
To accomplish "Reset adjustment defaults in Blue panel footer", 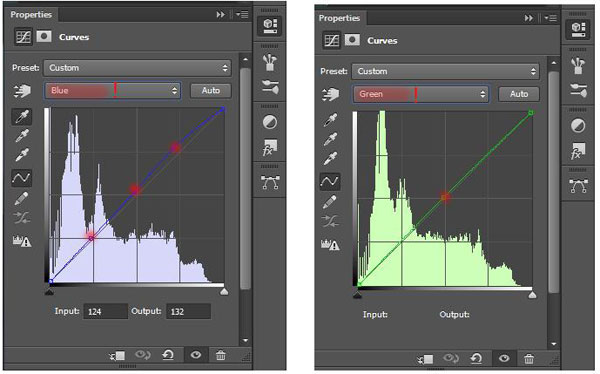I will pos(168,355).
